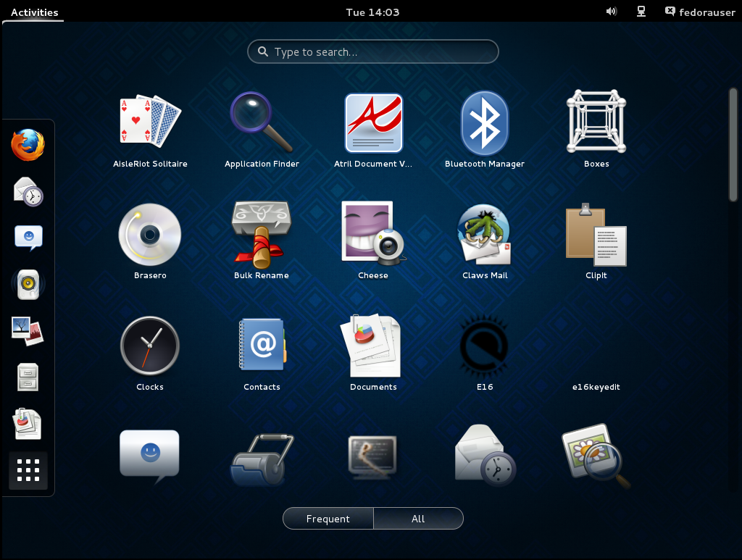
Task: Launch the Clipit clipboard manager
Action: (596, 233)
